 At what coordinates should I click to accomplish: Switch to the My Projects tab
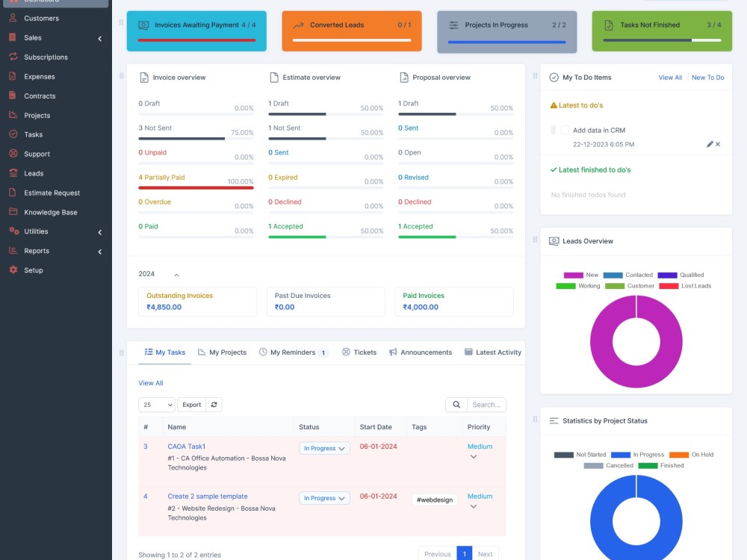222,352
